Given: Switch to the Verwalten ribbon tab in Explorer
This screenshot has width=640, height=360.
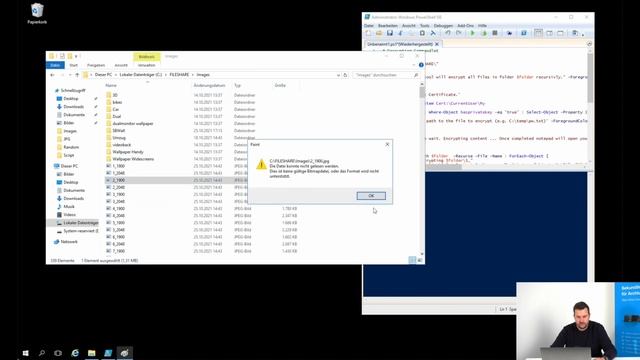Looking at the screenshot, I should pos(147,65).
